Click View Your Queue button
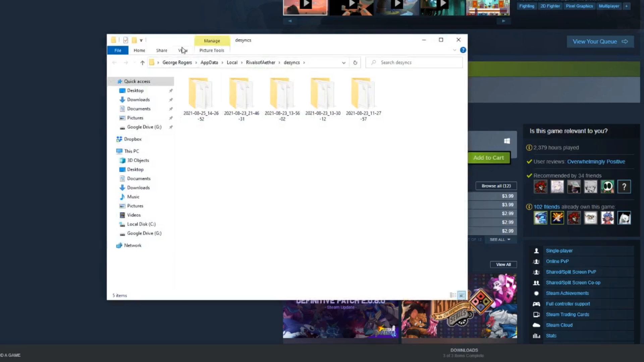This screenshot has width=644, height=362. (x=600, y=42)
